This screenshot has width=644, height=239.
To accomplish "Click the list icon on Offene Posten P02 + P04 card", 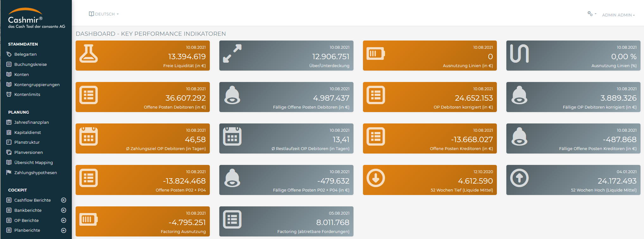I will click(x=89, y=178).
